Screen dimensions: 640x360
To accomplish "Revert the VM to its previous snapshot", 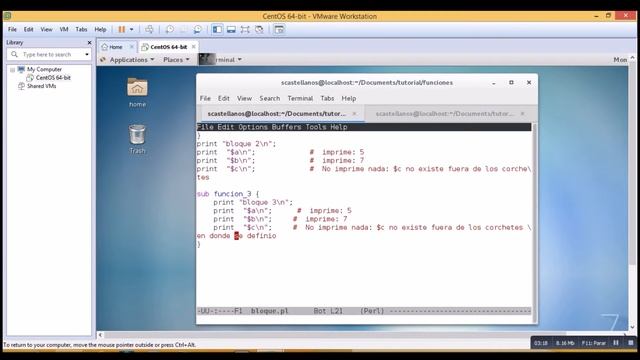I will tap(184, 29).
